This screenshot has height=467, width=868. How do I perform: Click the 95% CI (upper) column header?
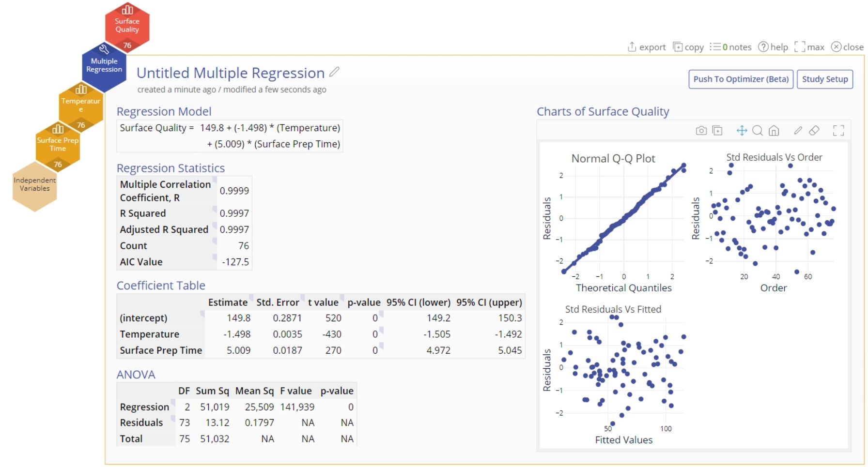[489, 302]
